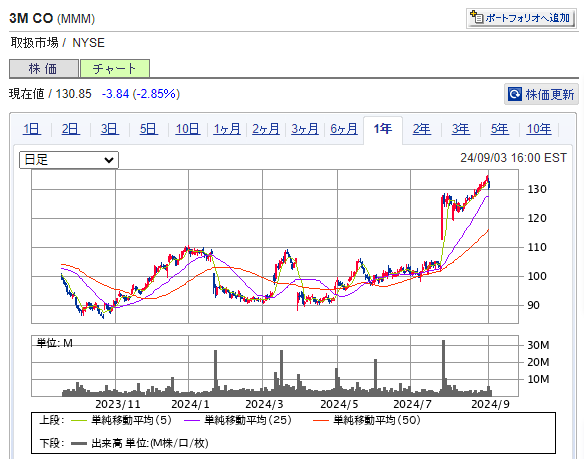584x459 pixels.
Task: Select the active 1年 range tab
Action: (383, 129)
